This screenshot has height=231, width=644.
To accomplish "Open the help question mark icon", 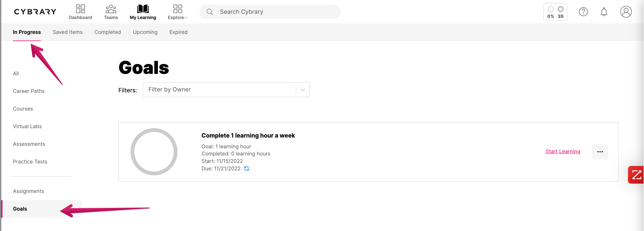I will coord(583,12).
